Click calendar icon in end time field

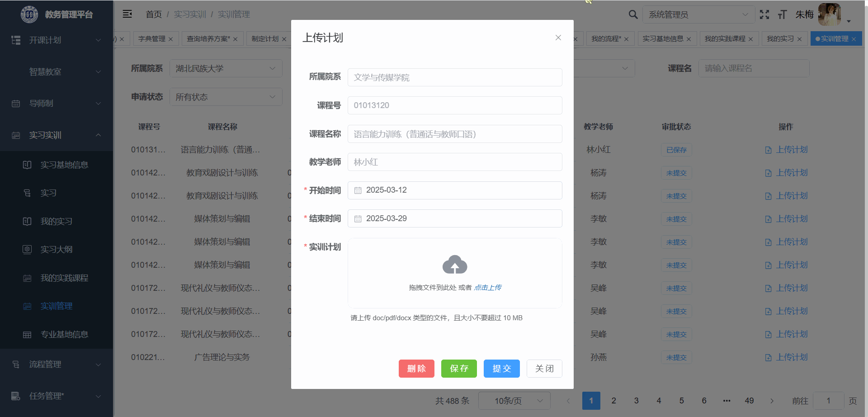pos(358,219)
